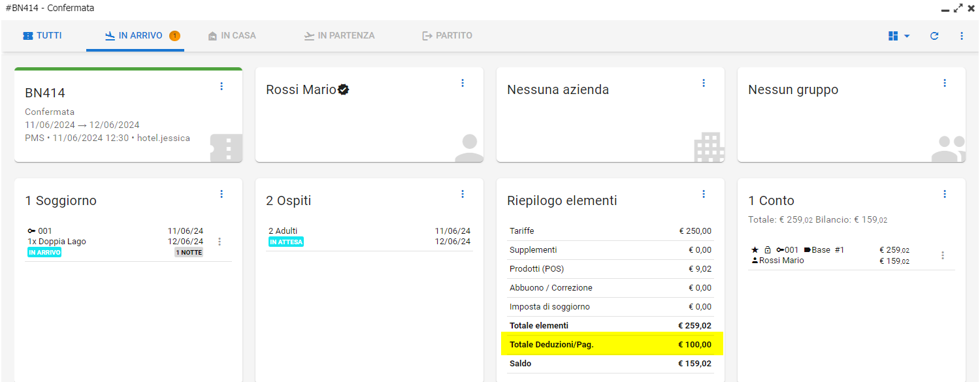980x382 pixels.
Task: Open the layout grid view dropdown
Action: click(x=899, y=36)
